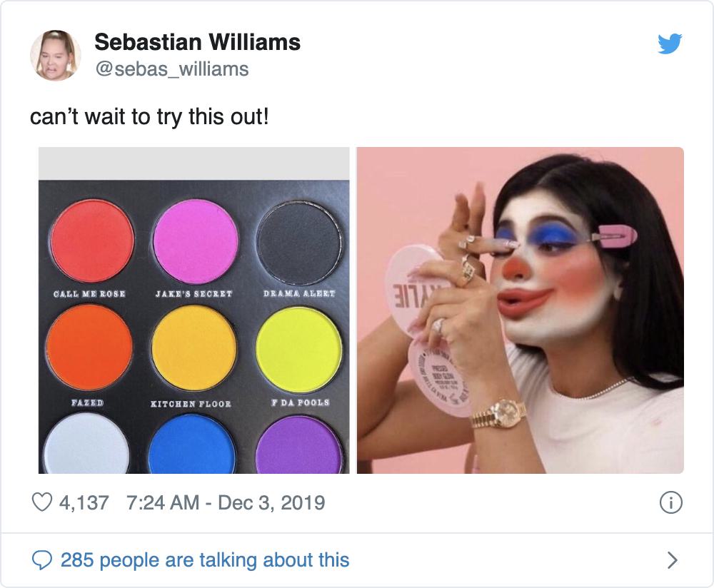Click the tweet text "can't wait to try this out!"
Image resolution: width=714 pixels, height=588 pixels.
pyautogui.click(x=149, y=116)
